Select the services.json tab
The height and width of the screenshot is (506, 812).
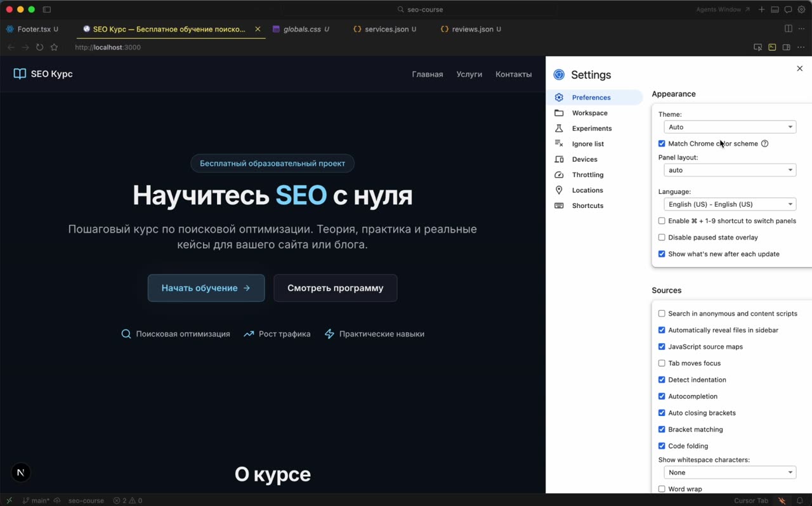click(385, 29)
